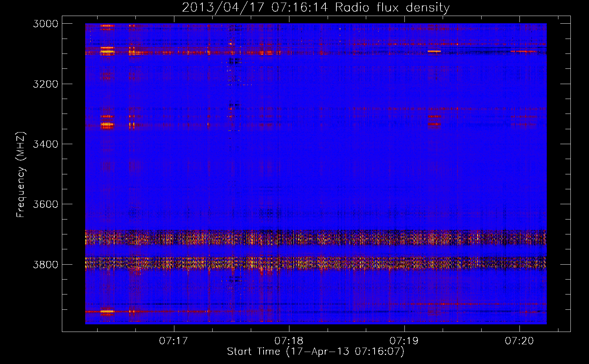Select the 3200 frequency axis label

(x=45, y=84)
